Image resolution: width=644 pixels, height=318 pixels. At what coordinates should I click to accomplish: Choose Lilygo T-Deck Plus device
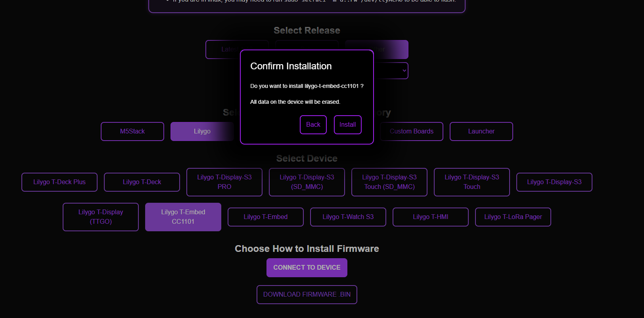click(59, 182)
